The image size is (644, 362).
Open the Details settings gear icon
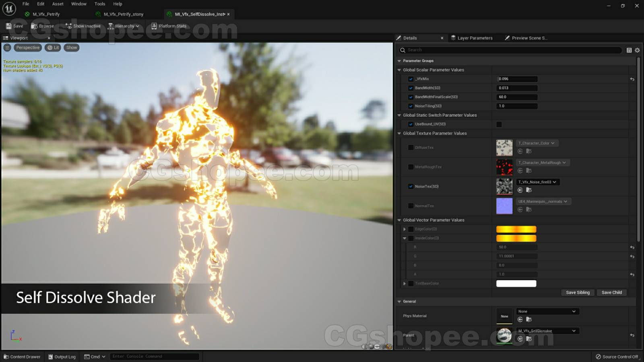click(637, 50)
